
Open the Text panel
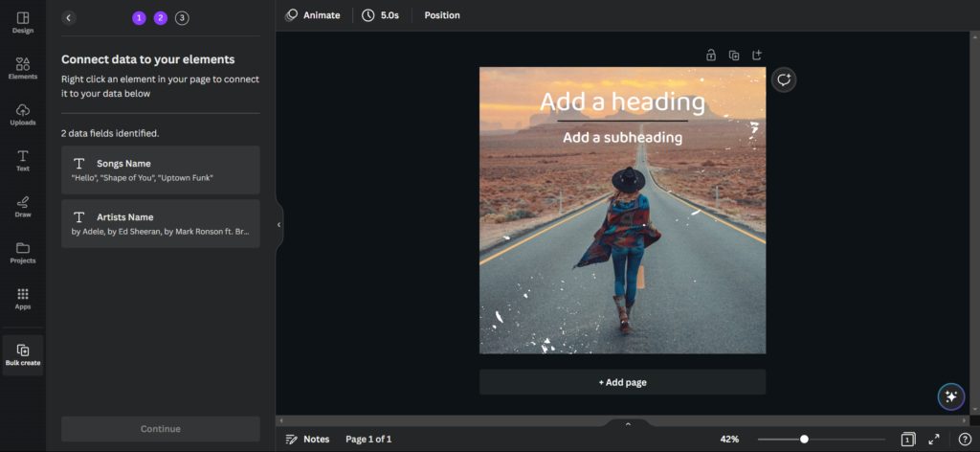(23, 161)
